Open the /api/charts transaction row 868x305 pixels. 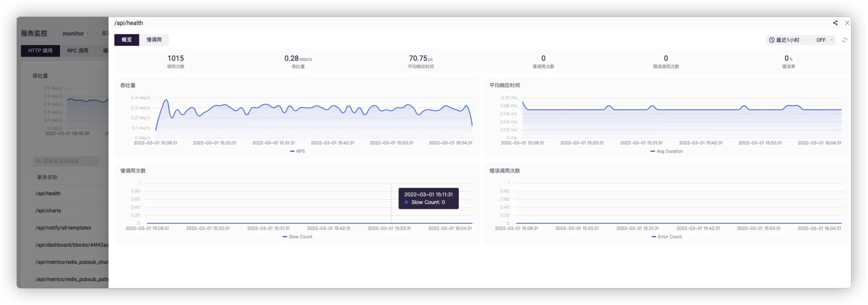48,211
